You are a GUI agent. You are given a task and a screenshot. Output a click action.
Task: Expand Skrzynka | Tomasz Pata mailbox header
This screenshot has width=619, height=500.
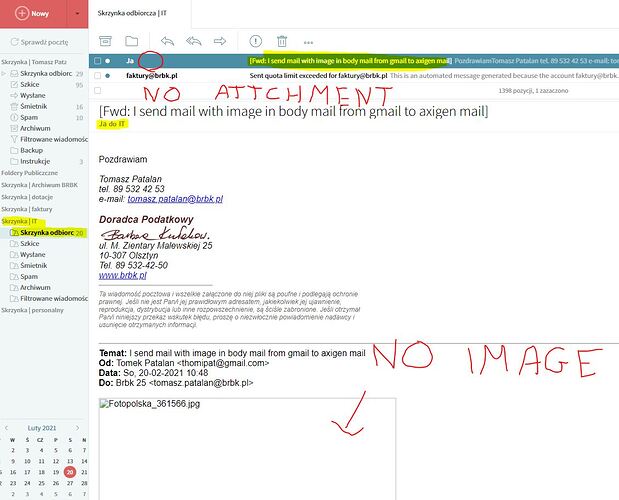34,62
